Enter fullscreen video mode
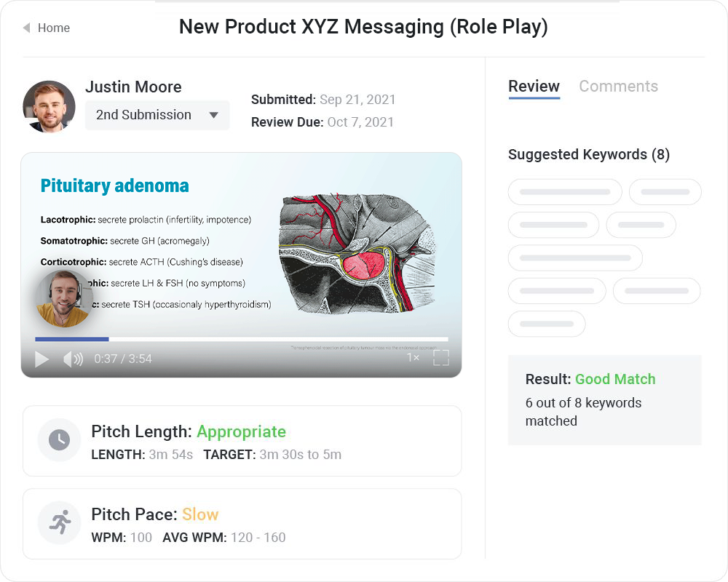Screen dimensions: 728x582 pos(441,358)
